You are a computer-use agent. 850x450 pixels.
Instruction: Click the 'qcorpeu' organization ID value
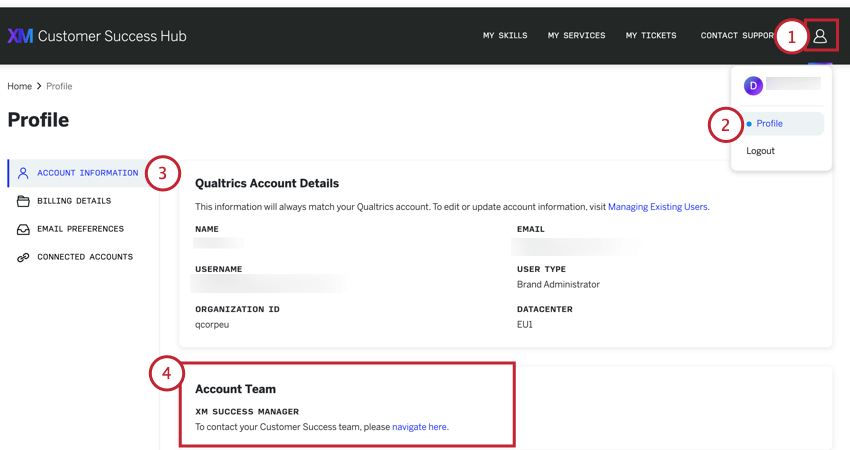[x=212, y=325]
